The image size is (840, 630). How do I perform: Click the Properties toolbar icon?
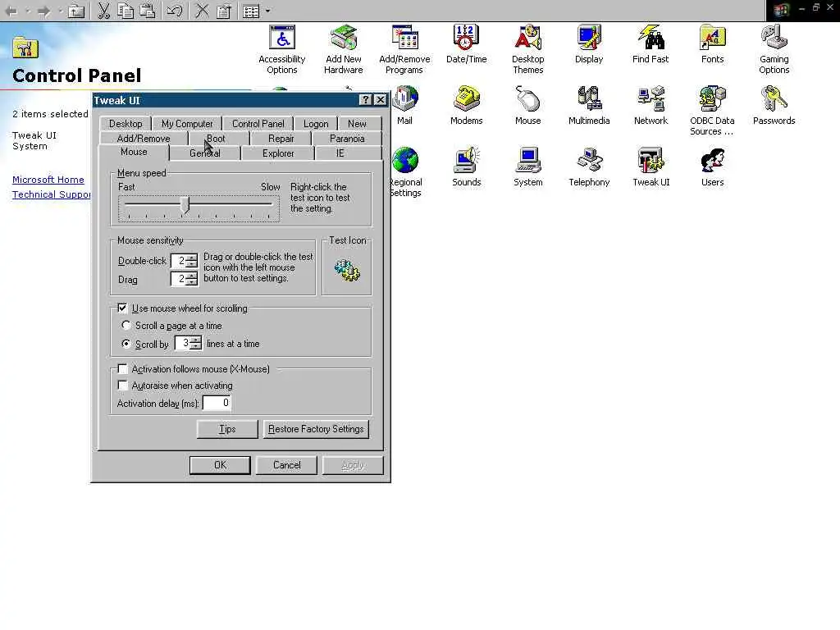(x=223, y=11)
